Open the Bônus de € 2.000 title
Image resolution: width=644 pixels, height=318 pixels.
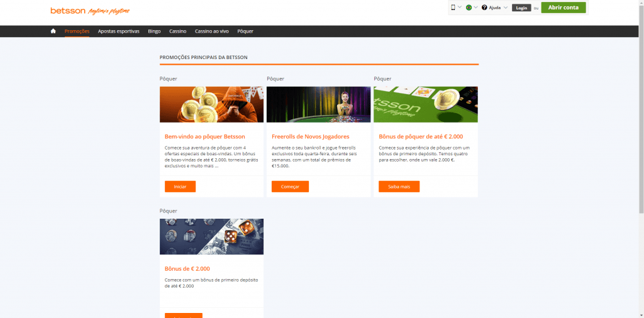pos(187,269)
